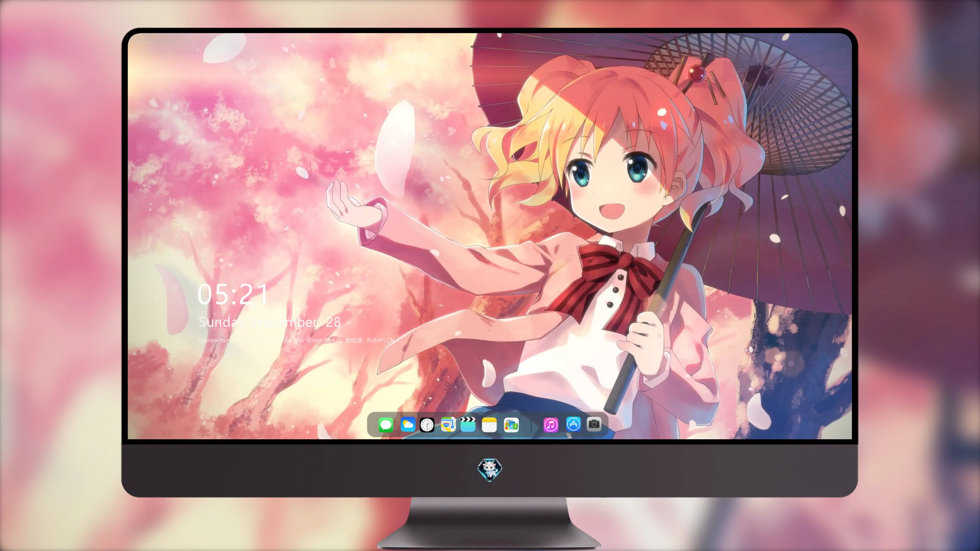
Task: Open the blue App Store icon
Action: click(x=573, y=424)
